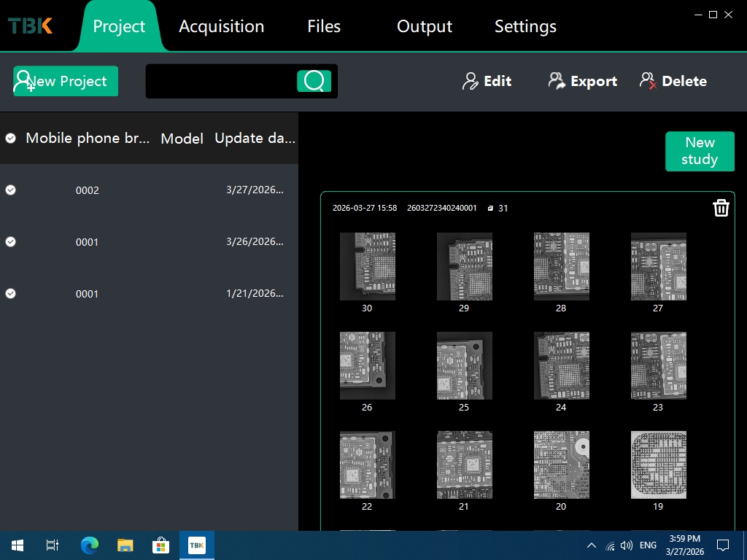747x560 pixels.
Task: Toggle checkbox for 3/26/2026 project 0001
Action: 11,241
